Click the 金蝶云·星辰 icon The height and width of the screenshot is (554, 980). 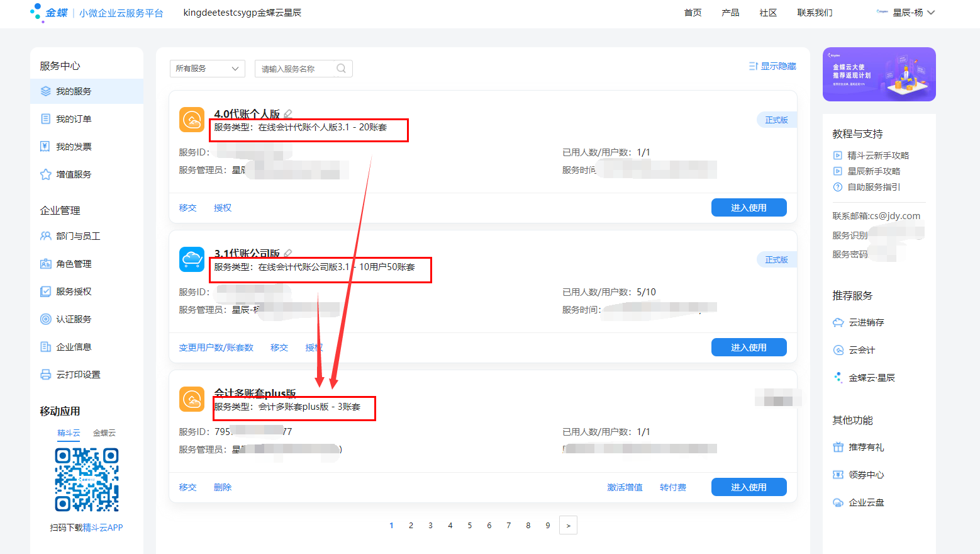pos(838,378)
